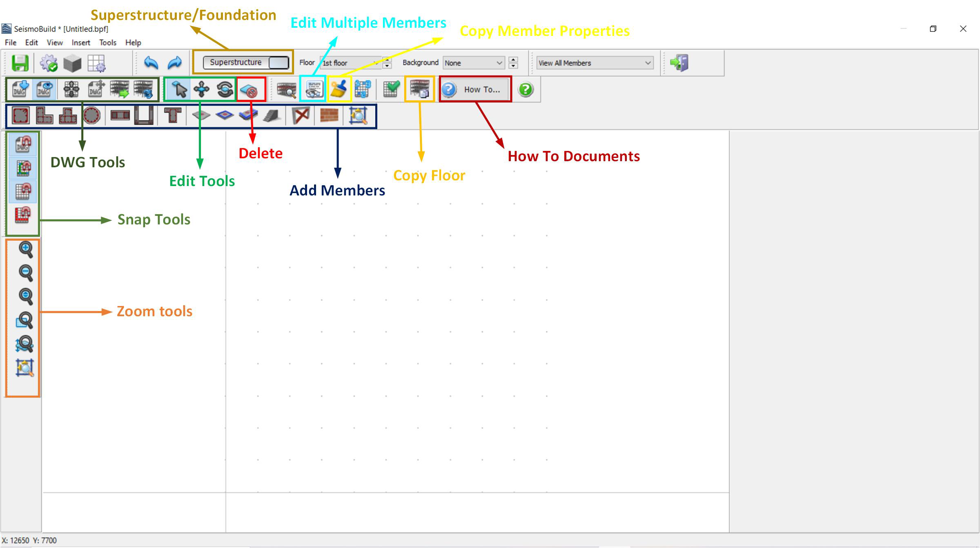Open the 3D cube model view
This screenshot has width=980, height=548.
point(72,63)
